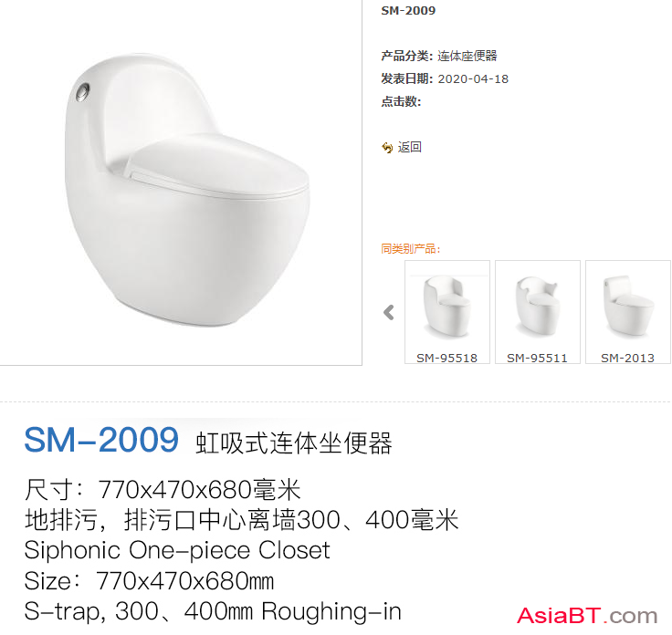Select the SM-2013 product label
This screenshot has width=672, height=635.
pyautogui.click(x=628, y=358)
